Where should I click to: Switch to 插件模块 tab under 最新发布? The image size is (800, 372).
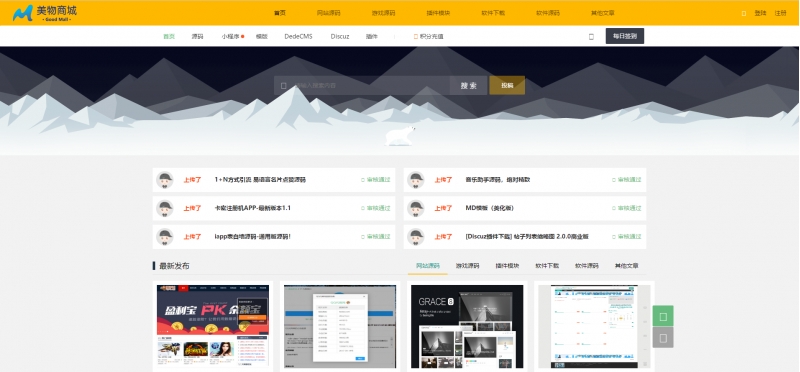(x=507, y=266)
